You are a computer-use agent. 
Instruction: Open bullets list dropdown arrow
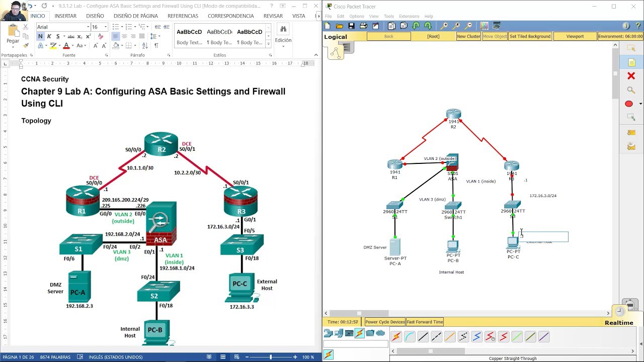click(x=123, y=27)
